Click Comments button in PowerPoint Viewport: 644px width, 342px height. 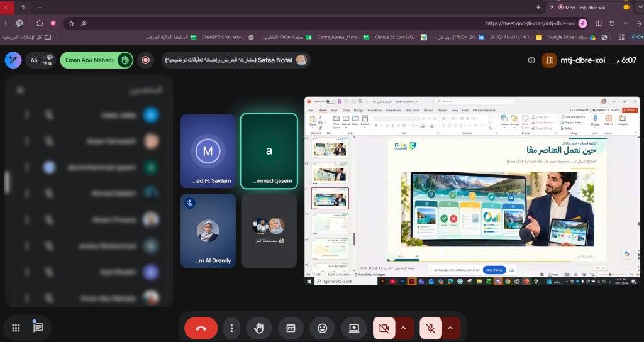579,110
